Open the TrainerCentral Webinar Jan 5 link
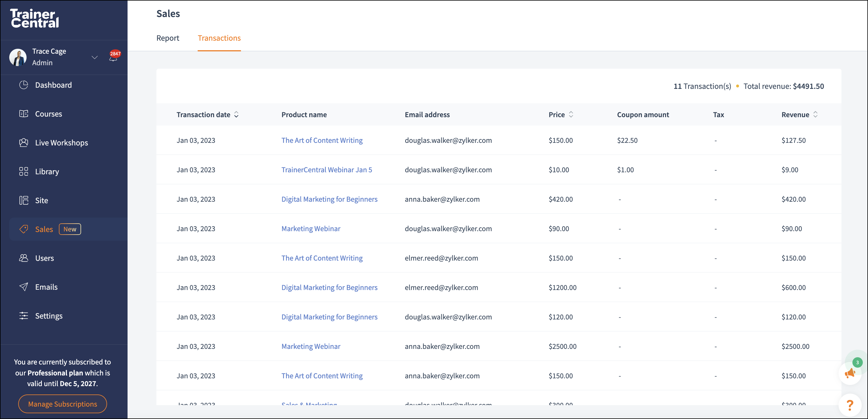 pyautogui.click(x=327, y=170)
